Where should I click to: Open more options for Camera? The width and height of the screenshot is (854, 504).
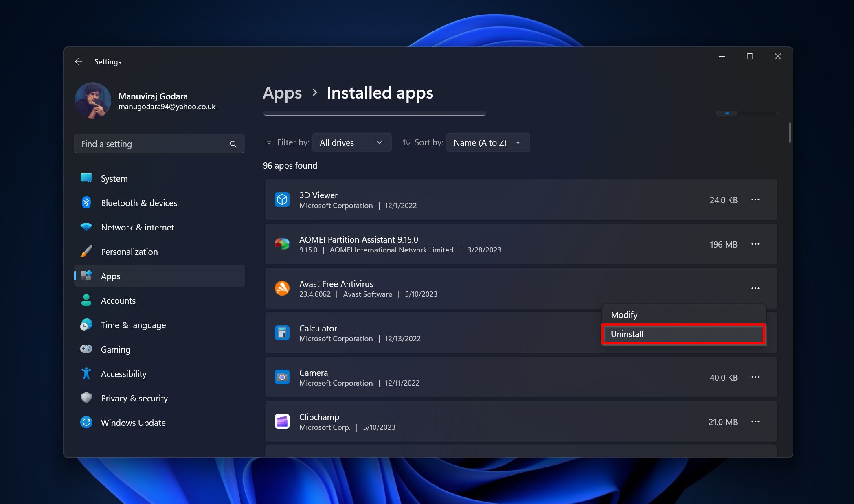755,377
